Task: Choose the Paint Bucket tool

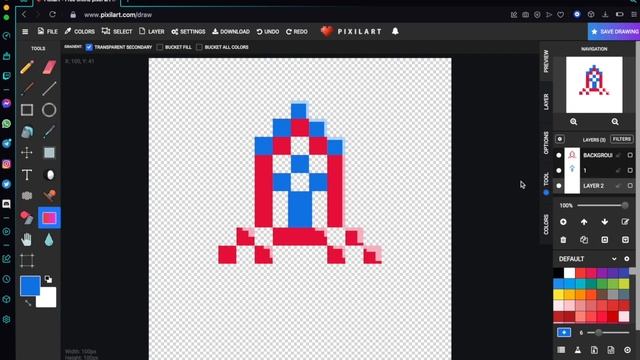Action: [x=27, y=131]
